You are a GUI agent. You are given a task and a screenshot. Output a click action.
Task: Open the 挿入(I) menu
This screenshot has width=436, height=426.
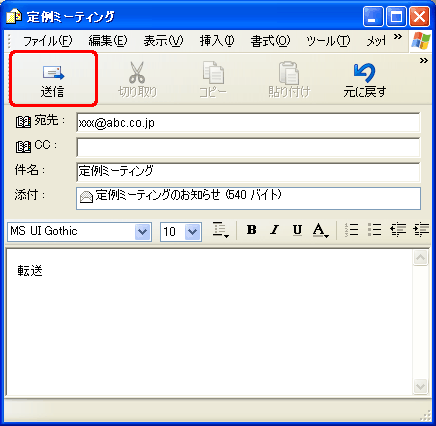click(x=217, y=41)
